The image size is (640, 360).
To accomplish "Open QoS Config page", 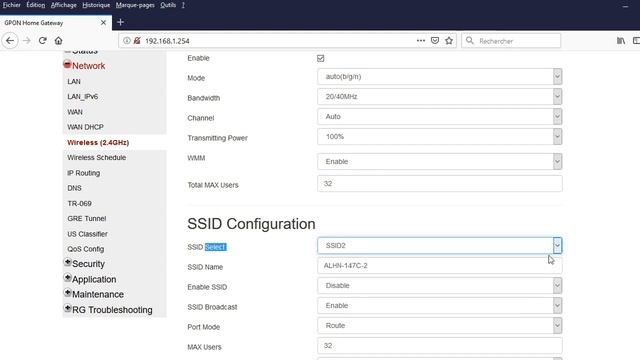I will tap(86, 249).
